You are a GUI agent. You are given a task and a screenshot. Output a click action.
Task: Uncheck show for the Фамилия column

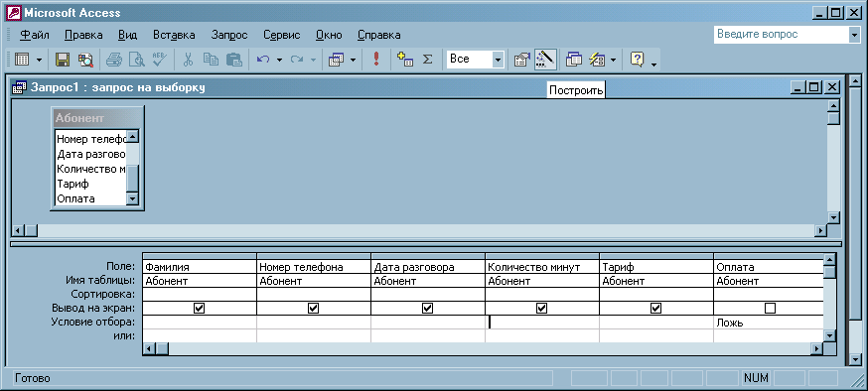pyautogui.click(x=200, y=308)
